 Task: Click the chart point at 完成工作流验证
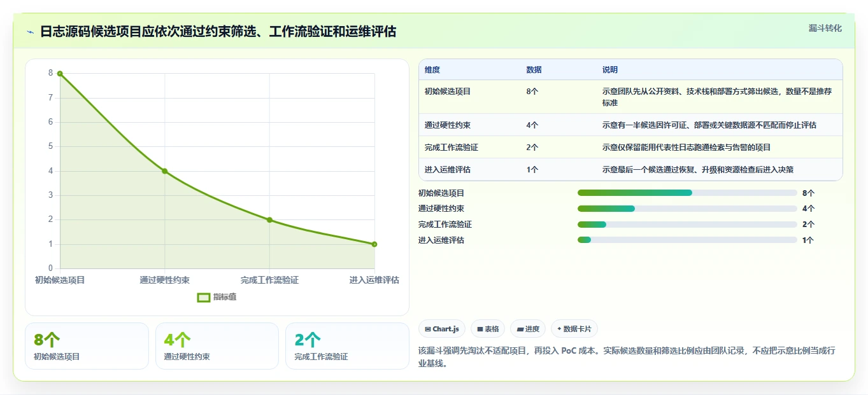click(x=269, y=220)
